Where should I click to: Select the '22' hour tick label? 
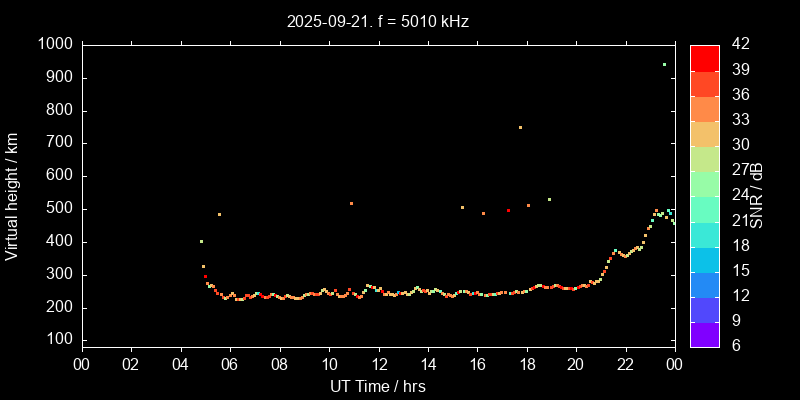pyautogui.click(x=625, y=363)
